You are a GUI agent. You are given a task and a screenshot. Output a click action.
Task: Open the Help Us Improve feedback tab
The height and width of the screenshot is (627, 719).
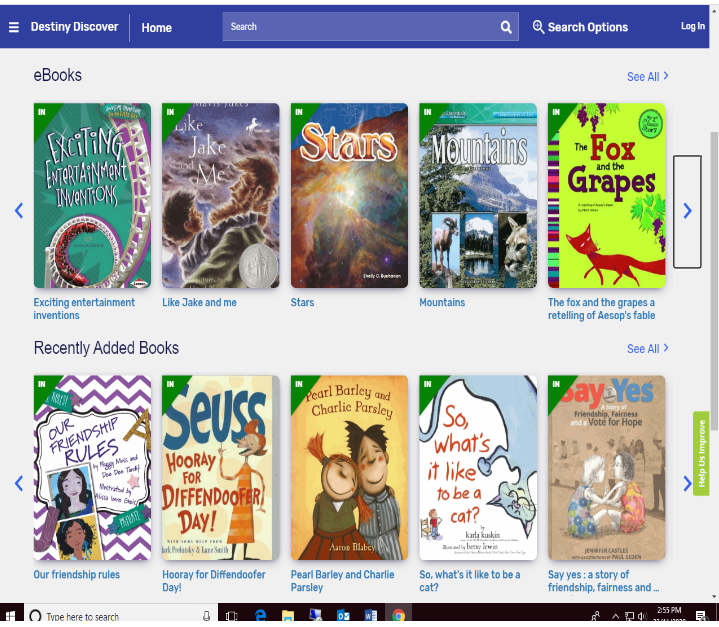pyautogui.click(x=701, y=454)
